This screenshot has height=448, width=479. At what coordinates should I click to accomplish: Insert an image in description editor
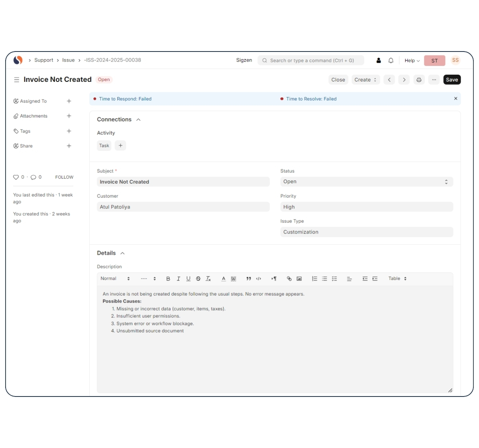299,279
